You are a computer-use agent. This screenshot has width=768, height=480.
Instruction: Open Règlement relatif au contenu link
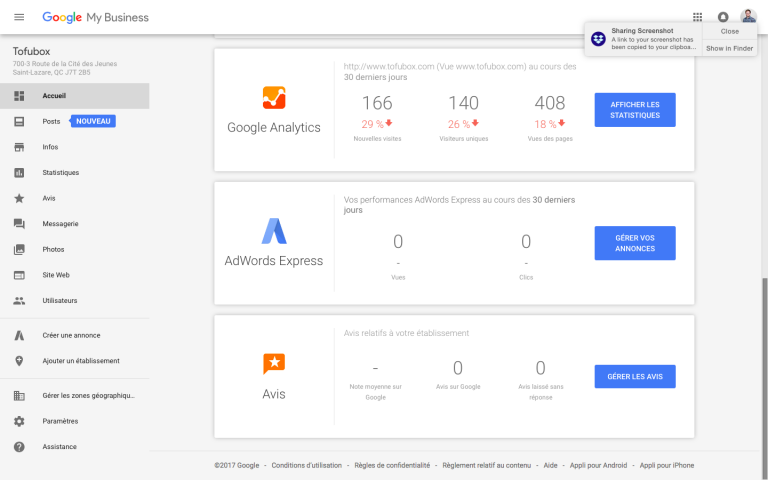[x=486, y=465]
